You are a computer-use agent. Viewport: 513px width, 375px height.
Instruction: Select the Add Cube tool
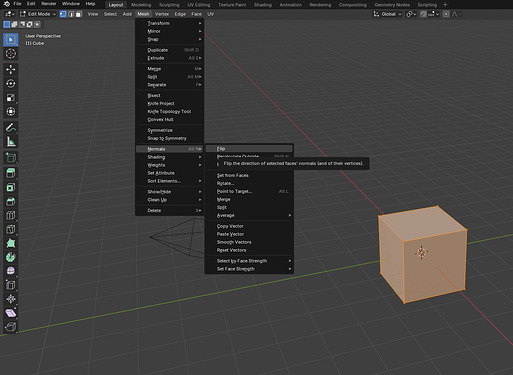(11, 157)
